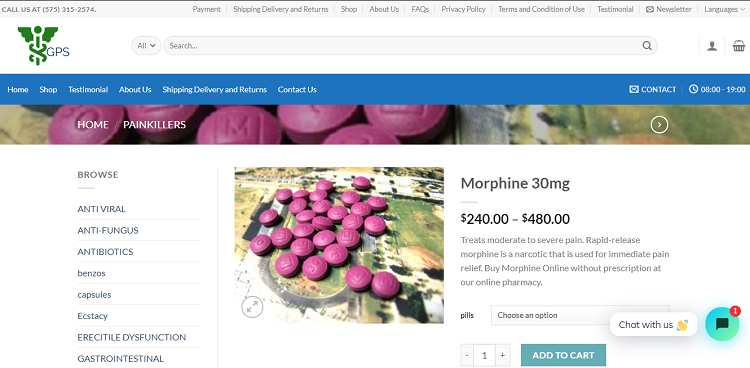Open Shop in the blue navigation bar
This screenshot has width=750, height=368.
(x=48, y=89)
